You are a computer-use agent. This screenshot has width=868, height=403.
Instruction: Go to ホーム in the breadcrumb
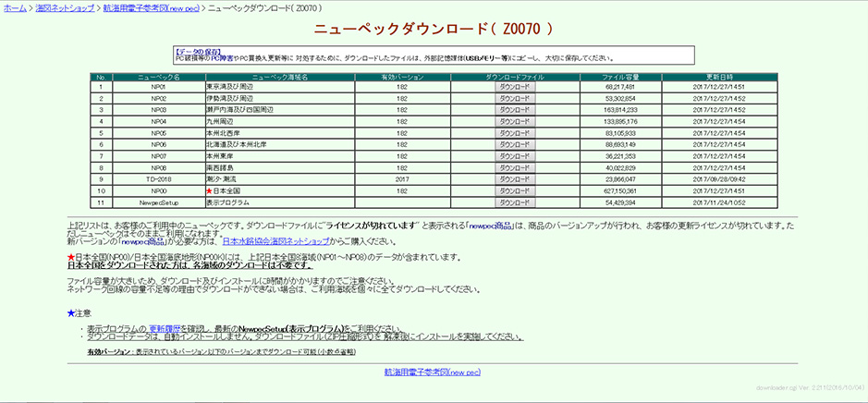coord(15,9)
